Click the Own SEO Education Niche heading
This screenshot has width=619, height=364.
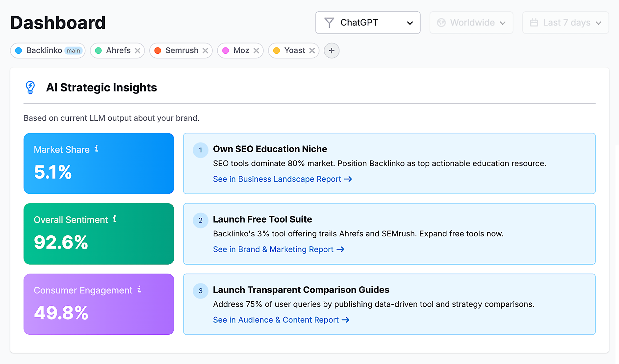click(270, 149)
